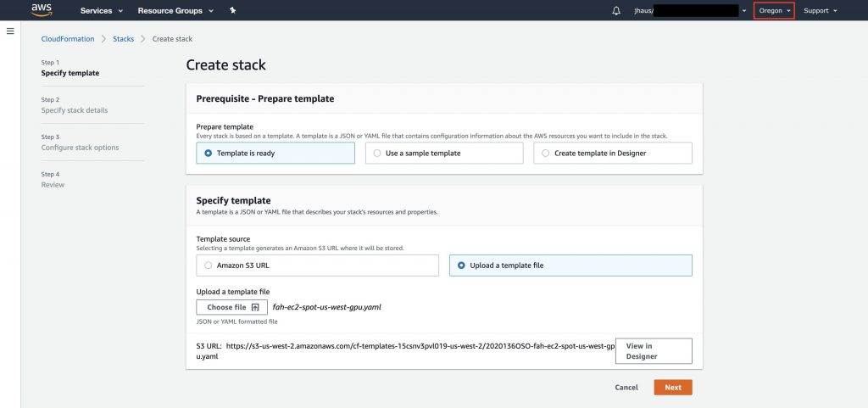Select Use a sample template option
Viewport: 868px width, 408px height.
point(444,154)
